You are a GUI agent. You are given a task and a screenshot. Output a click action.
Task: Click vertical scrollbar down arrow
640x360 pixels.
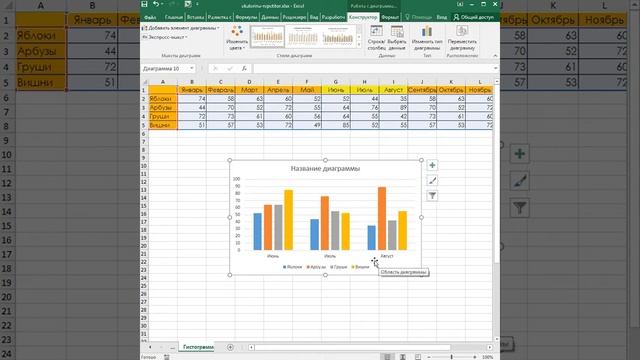pos(496,339)
